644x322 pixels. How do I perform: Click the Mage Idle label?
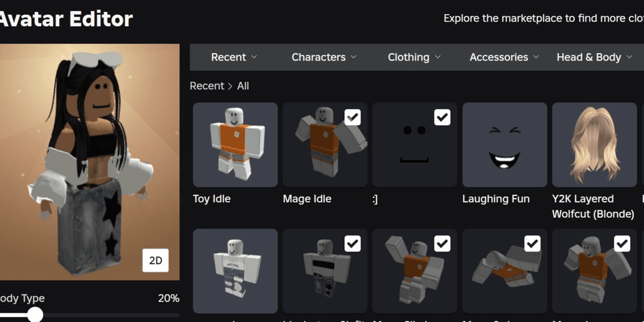(x=307, y=199)
